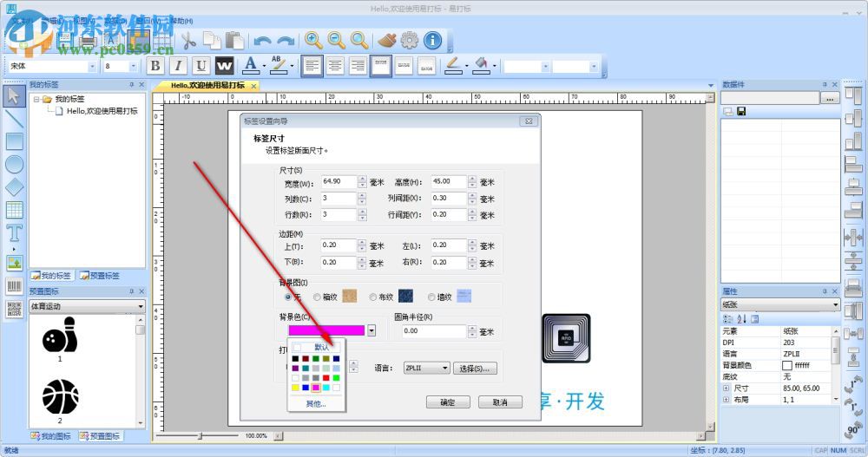This screenshot has width=868, height=457.
Task: Select the arrow pointer tool
Action: point(14,95)
